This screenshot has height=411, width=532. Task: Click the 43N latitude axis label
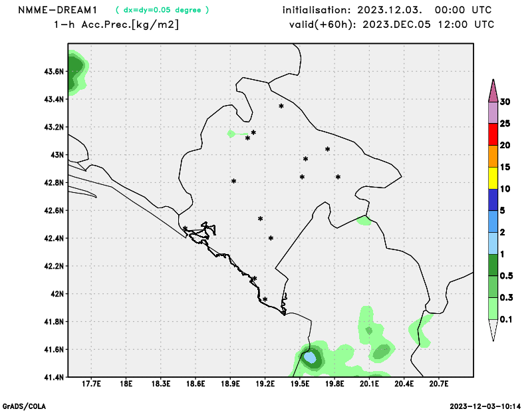tap(57, 155)
